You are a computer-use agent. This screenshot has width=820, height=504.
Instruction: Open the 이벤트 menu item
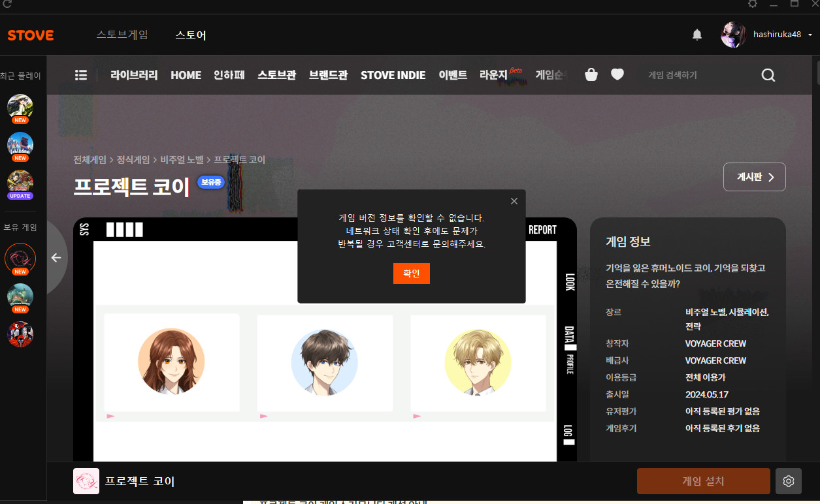click(453, 75)
